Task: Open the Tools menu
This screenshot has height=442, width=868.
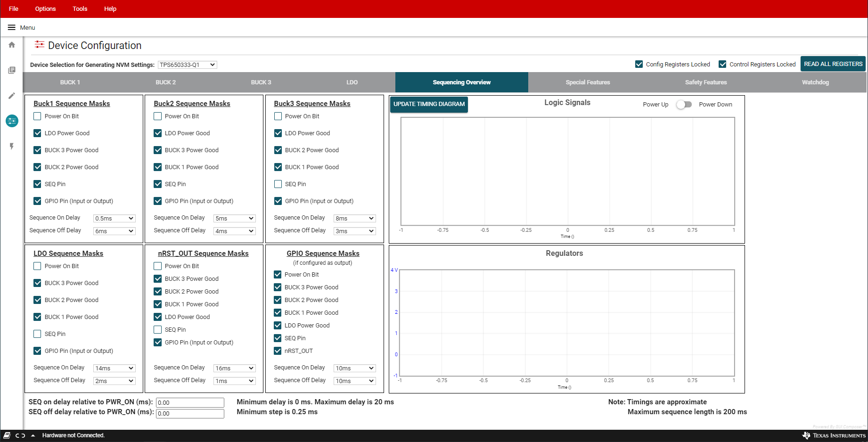Action: point(80,9)
